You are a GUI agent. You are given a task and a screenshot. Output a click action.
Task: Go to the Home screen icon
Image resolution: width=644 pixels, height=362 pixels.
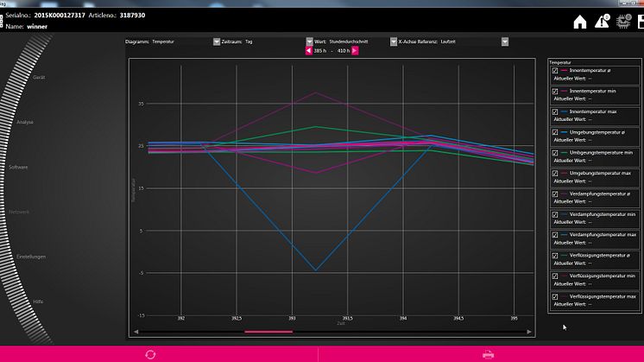(580, 22)
